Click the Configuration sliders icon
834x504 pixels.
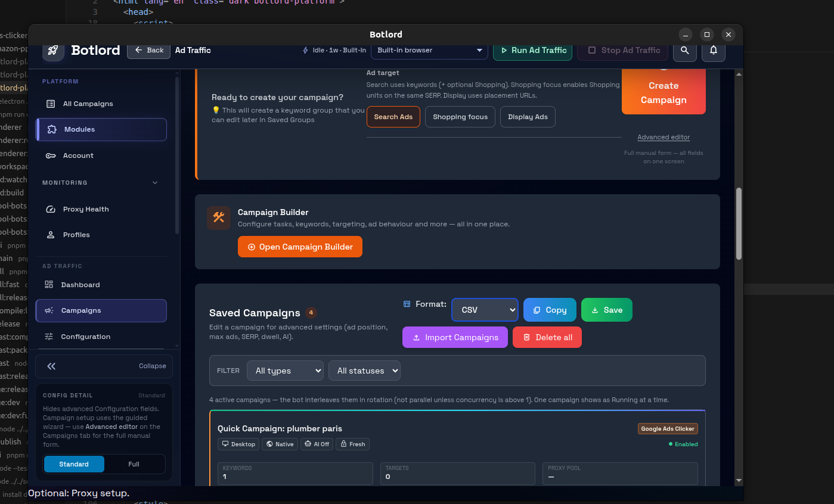(49, 337)
